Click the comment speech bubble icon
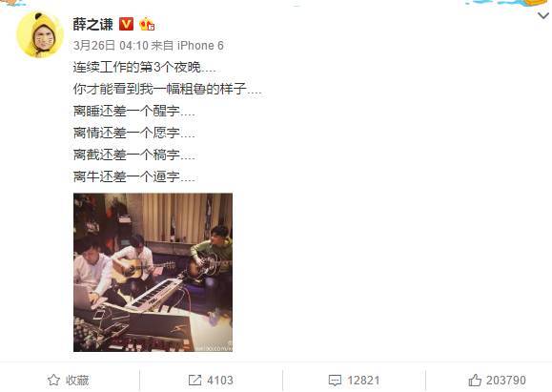The image size is (552, 392). coord(335,381)
